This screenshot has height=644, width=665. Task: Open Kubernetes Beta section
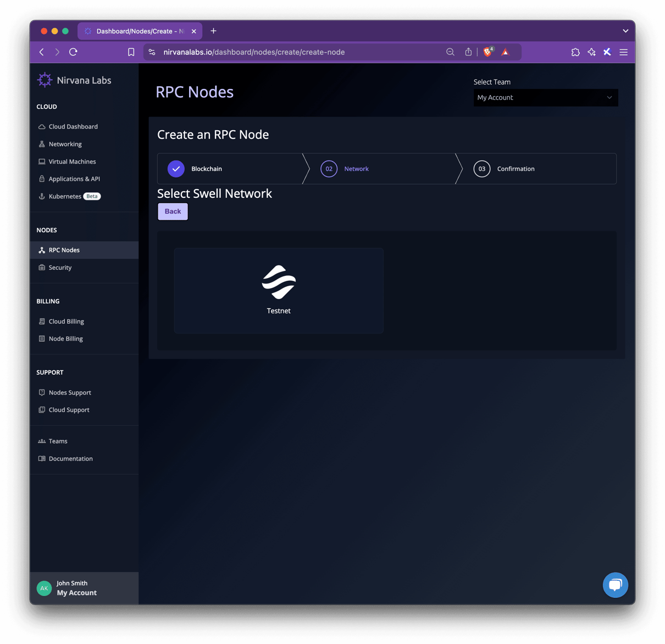point(74,196)
